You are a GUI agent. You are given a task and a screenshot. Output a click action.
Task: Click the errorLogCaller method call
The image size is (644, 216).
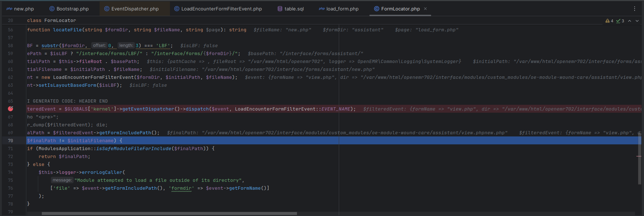point(102,172)
